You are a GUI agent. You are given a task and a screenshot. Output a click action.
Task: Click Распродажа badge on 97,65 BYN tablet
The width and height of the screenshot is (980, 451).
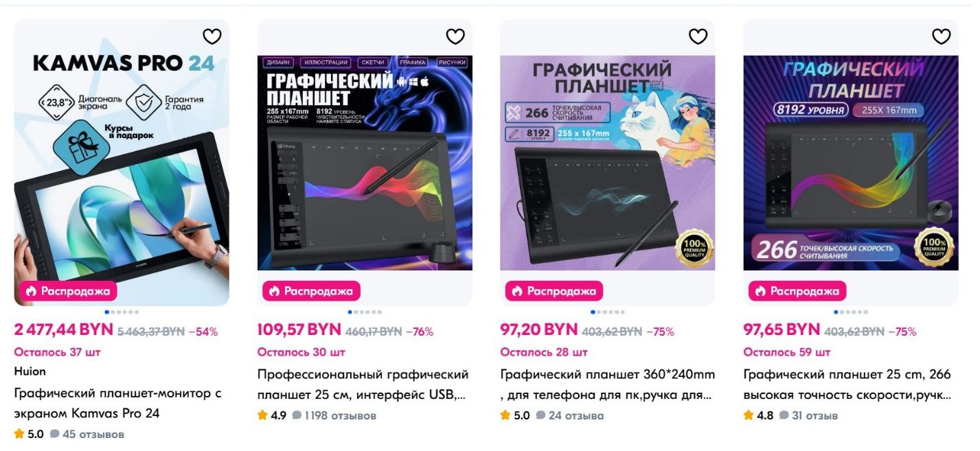coord(798,291)
